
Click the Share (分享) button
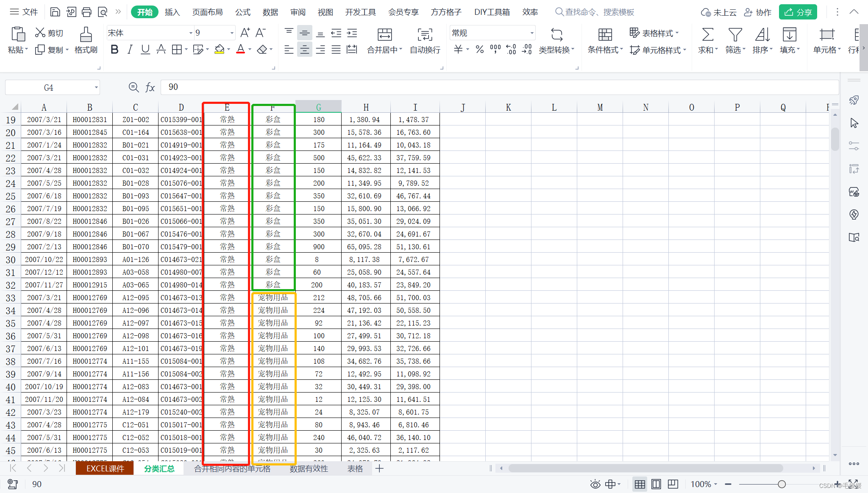tap(798, 12)
